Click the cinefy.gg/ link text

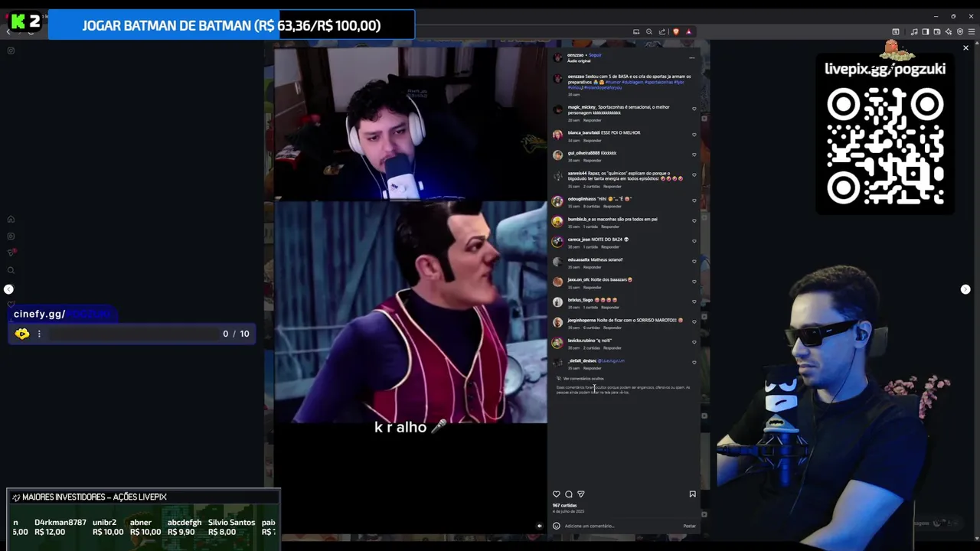tap(39, 314)
